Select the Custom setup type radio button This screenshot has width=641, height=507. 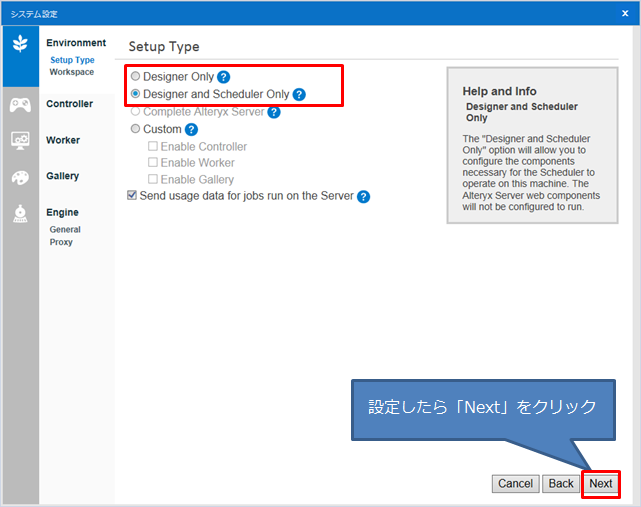(136, 129)
